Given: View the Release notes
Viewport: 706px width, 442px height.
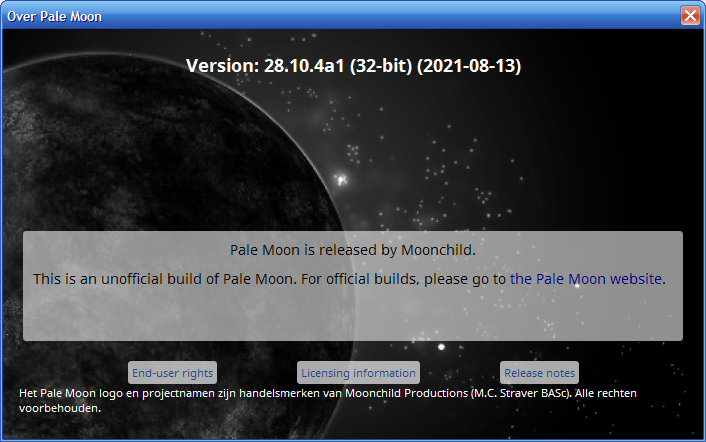Looking at the screenshot, I should click(x=539, y=373).
